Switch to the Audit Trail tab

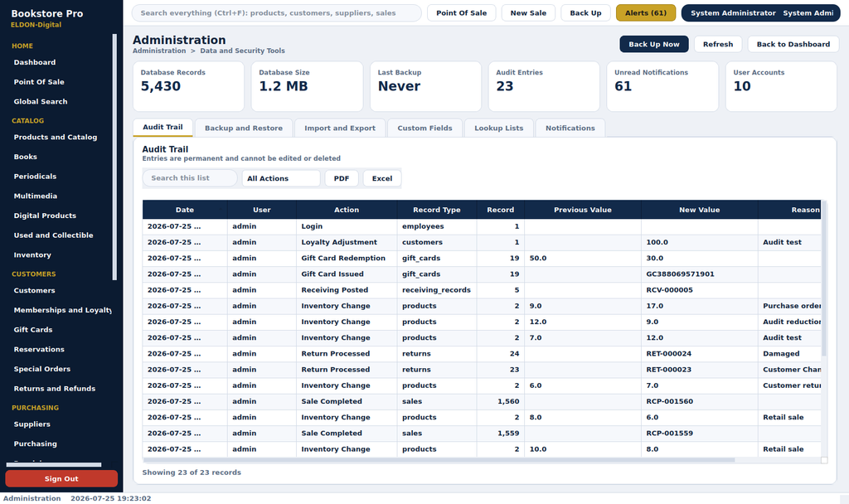[163, 127]
